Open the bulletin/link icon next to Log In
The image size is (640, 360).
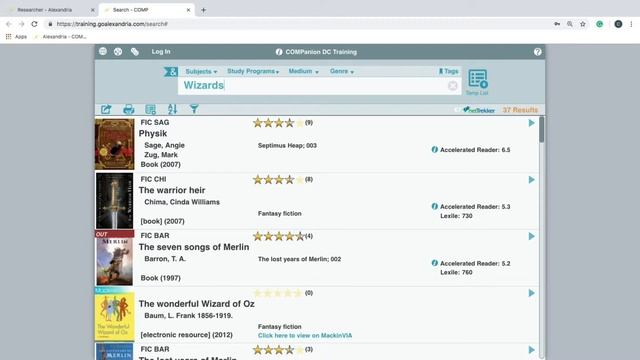click(135, 51)
